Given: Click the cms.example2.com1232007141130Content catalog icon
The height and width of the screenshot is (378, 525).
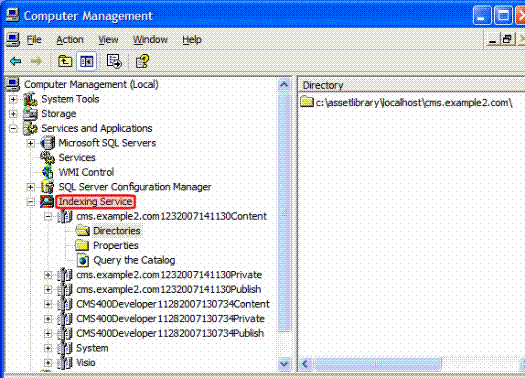Looking at the screenshot, I should pos(65,216).
